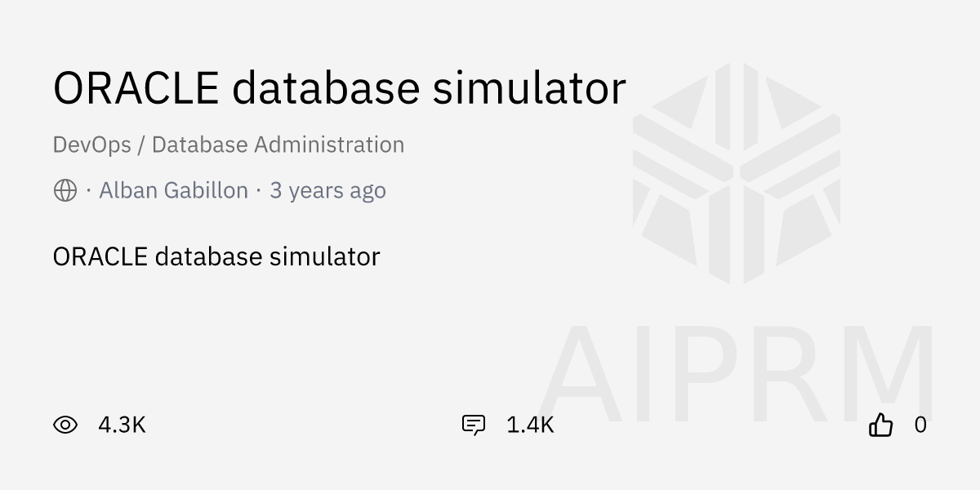Click the 4.3K views count

click(x=122, y=425)
